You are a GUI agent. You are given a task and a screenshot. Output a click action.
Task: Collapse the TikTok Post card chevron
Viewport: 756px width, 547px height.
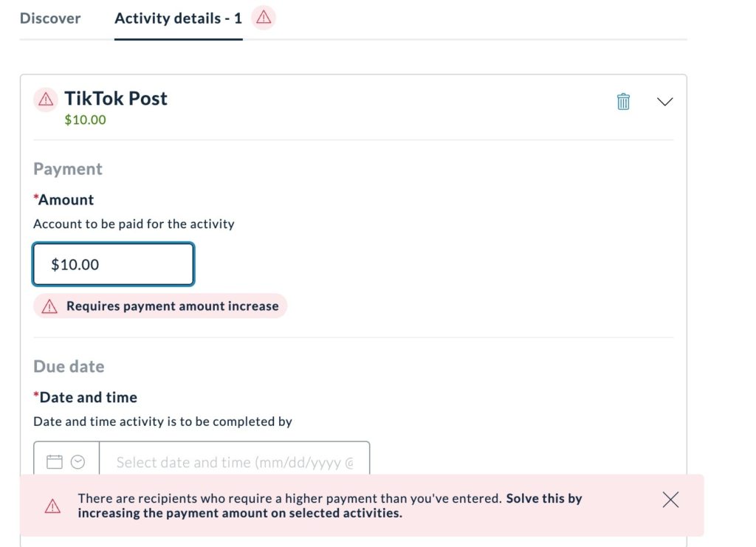[665, 101]
